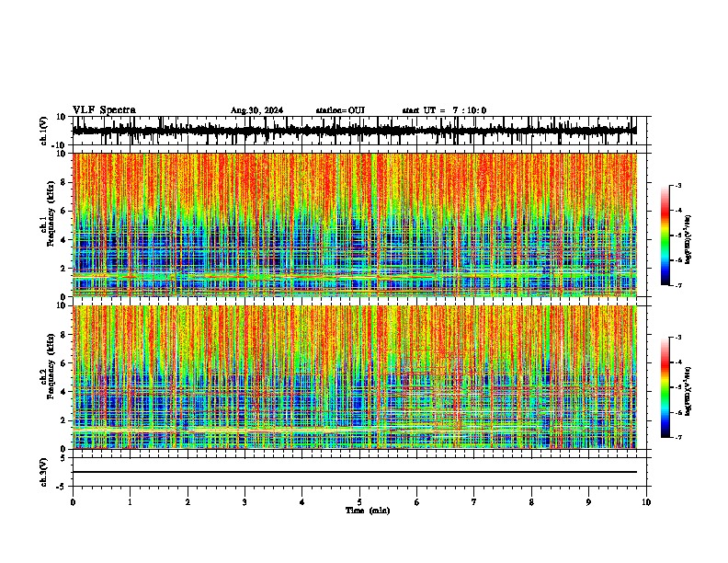This screenshot has height=563, width=728.
Task: Click the "ch.1(V)" waveform axis label
Action: 44,131
